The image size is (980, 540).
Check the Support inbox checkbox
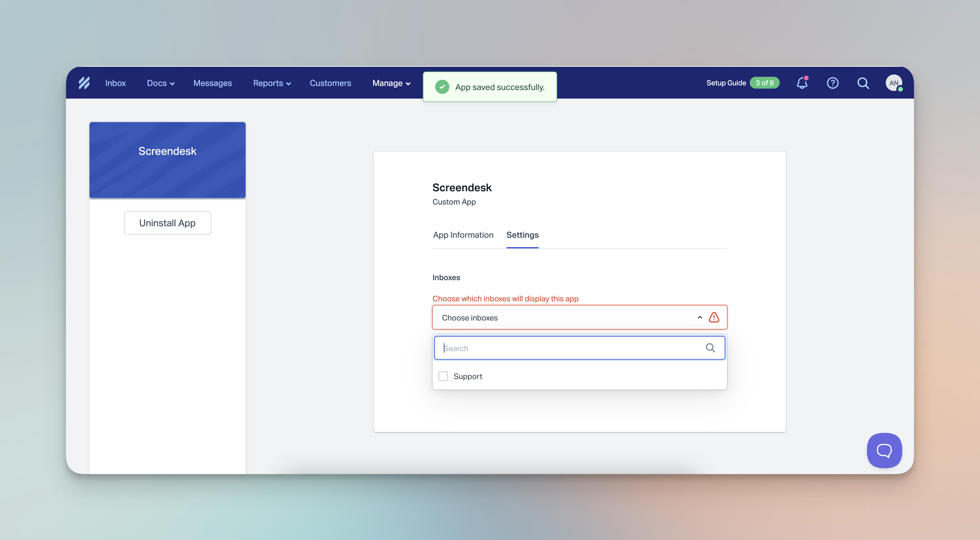443,376
